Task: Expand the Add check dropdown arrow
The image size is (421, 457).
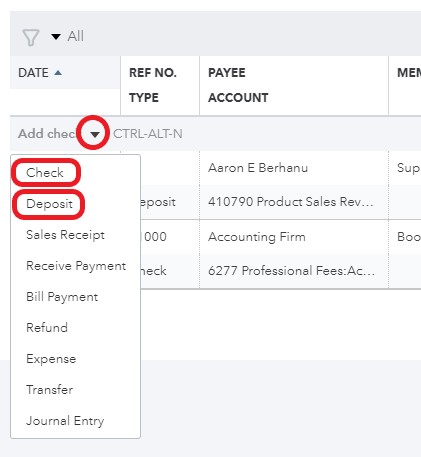Action: click(95, 134)
